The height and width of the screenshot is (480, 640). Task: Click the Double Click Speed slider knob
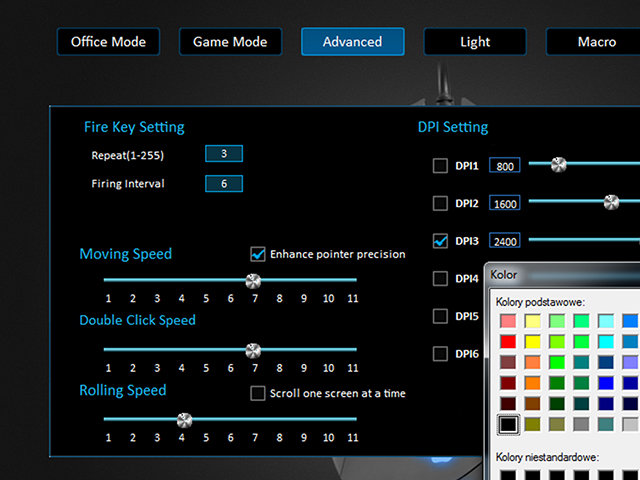click(x=253, y=350)
